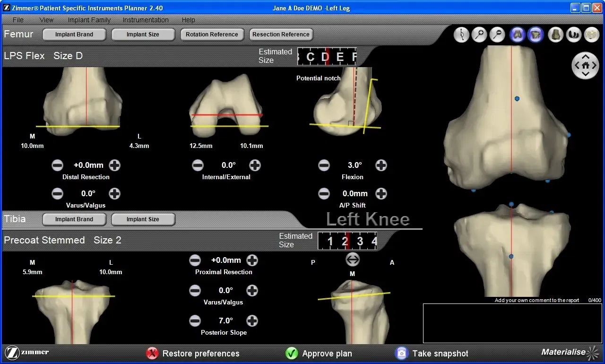Select the zoom out magnifier tool
Image resolution: width=605 pixels, height=364 pixels.
(497, 35)
